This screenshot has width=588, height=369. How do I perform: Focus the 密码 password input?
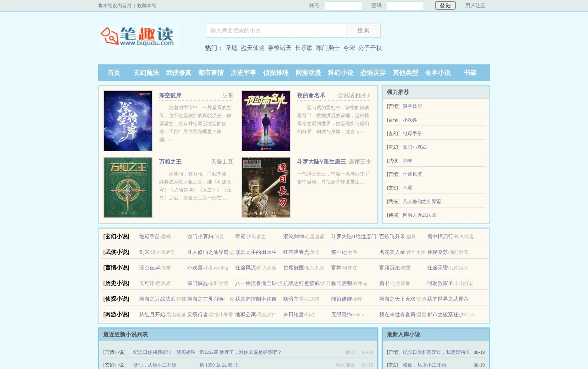point(405,6)
